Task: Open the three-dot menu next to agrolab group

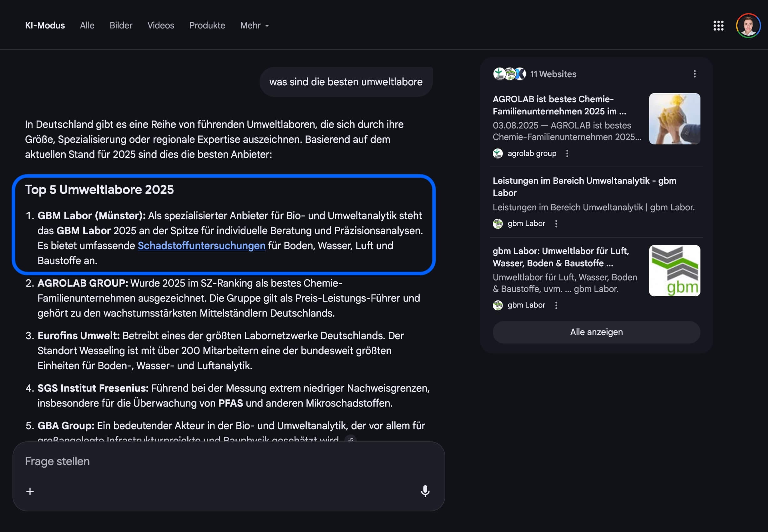Action: pyautogui.click(x=567, y=153)
